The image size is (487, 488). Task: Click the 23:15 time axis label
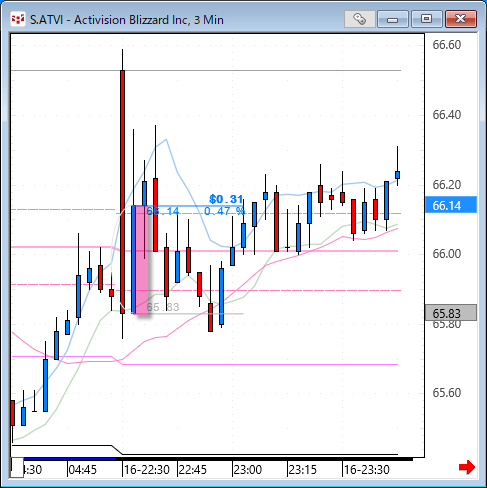point(303,470)
